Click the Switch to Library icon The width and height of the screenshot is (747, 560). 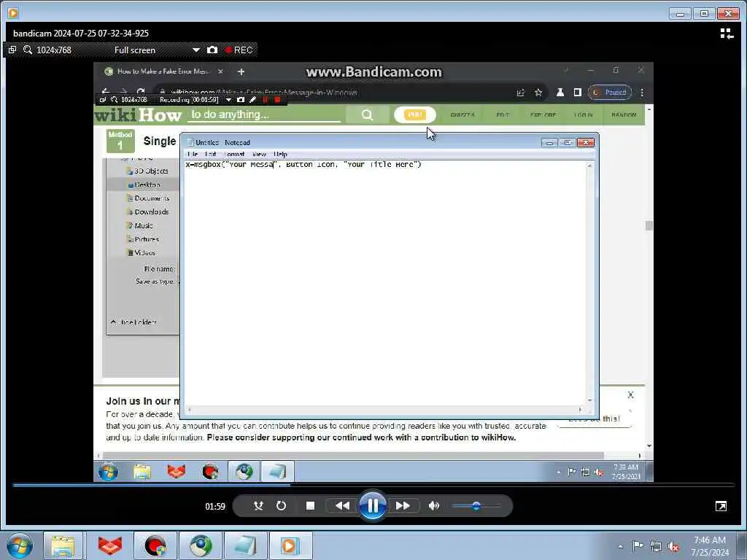click(x=727, y=34)
